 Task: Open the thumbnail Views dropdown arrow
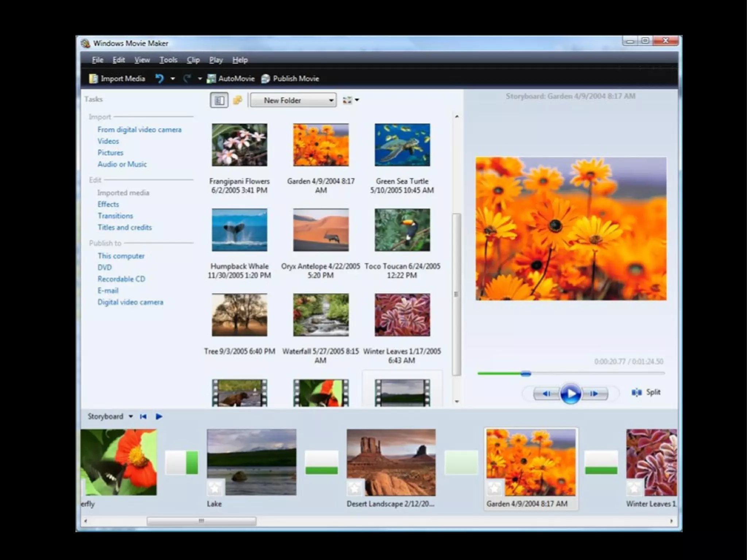coord(357,100)
